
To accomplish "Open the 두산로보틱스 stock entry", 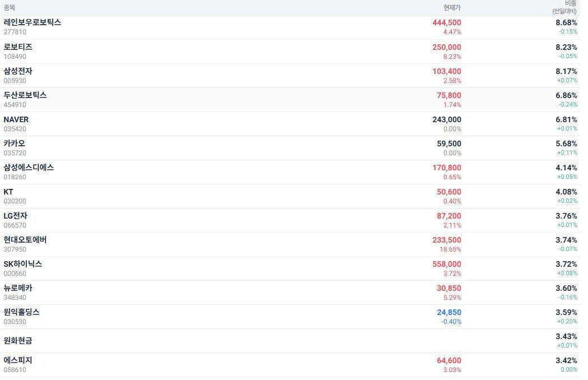I will 25,95.
